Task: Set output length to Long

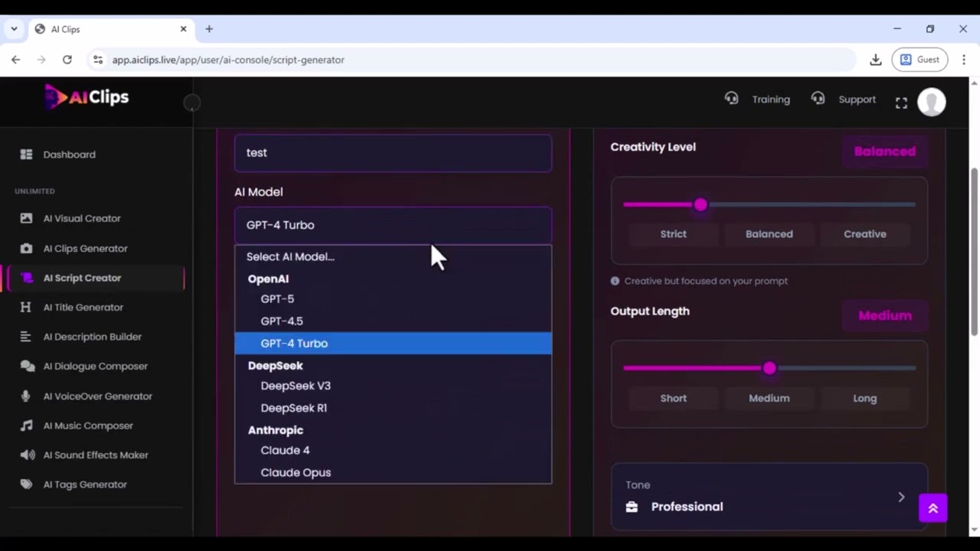Action: 864,398
